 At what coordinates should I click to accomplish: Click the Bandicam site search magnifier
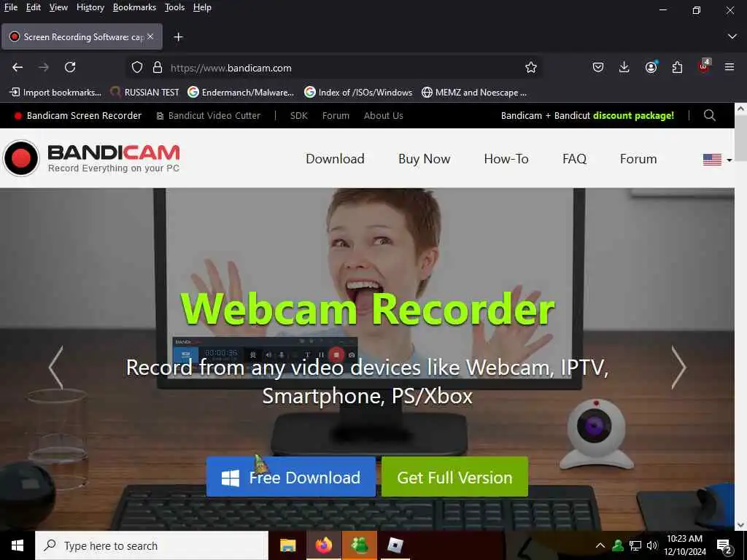(x=709, y=115)
